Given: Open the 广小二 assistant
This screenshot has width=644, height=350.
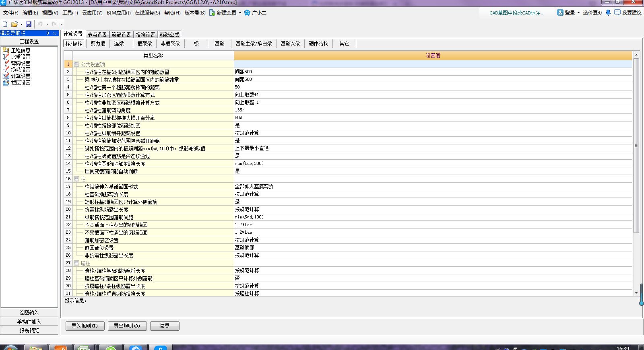Looking at the screenshot, I should pyautogui.click(x=255, y=13).
